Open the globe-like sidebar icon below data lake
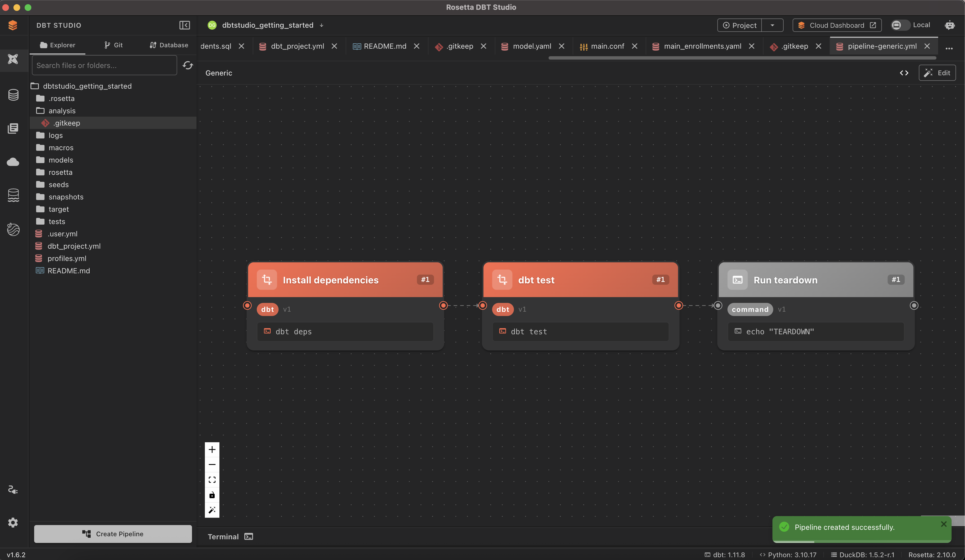 [x=13, y=229]
